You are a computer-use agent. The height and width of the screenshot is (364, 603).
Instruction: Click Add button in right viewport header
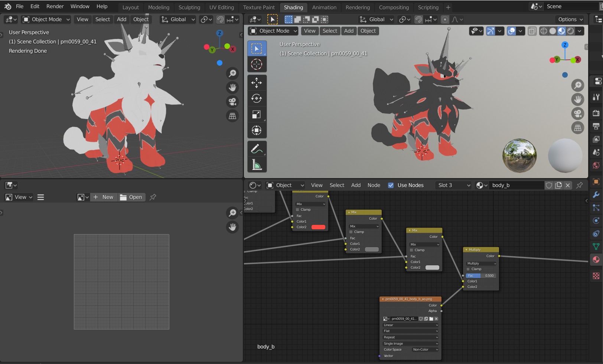349,31
